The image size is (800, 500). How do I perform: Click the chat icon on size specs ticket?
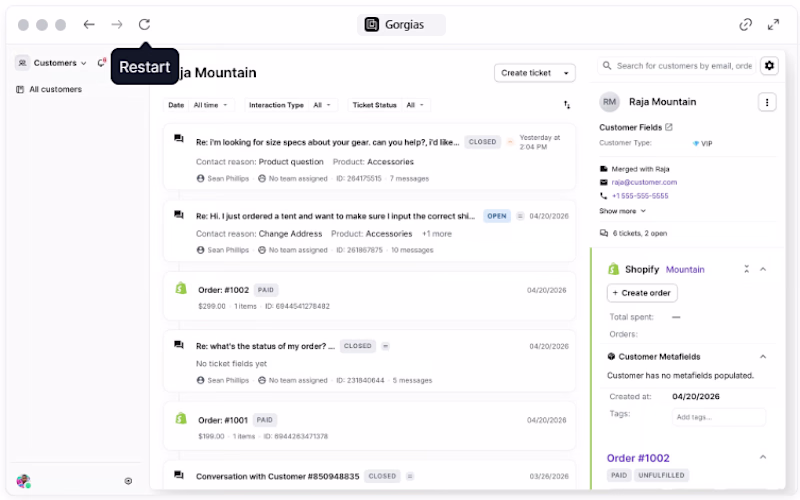[x=179, y=138]
